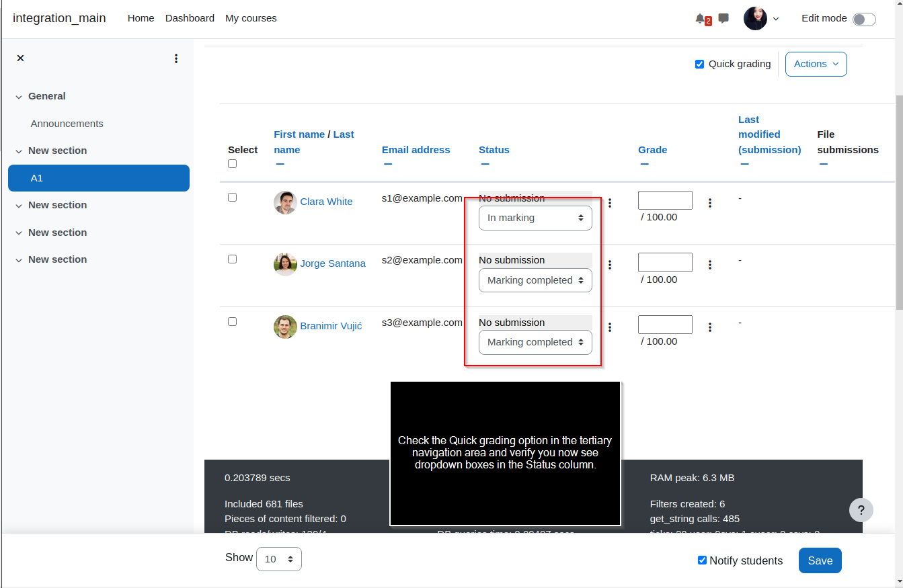Click Clara White's profile picture
903x588 pixels.
point(285,202)
